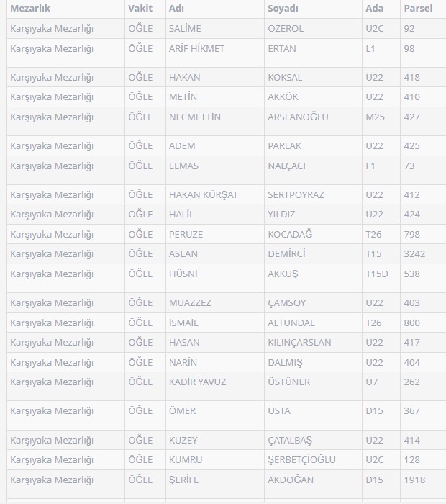This screenshot has height=504, width=446.
Task: Click the T15D ada cell
Action: tap(377, 274)
